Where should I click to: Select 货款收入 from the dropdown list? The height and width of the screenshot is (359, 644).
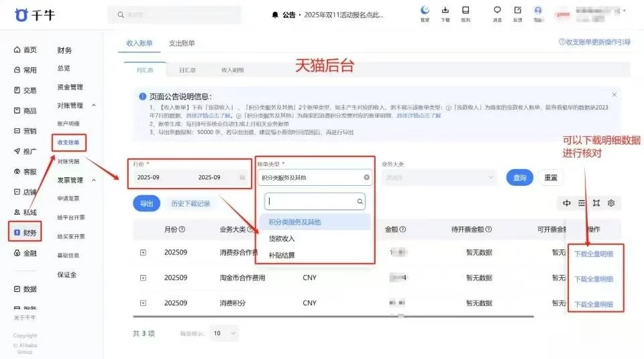(x=282, y=238)
